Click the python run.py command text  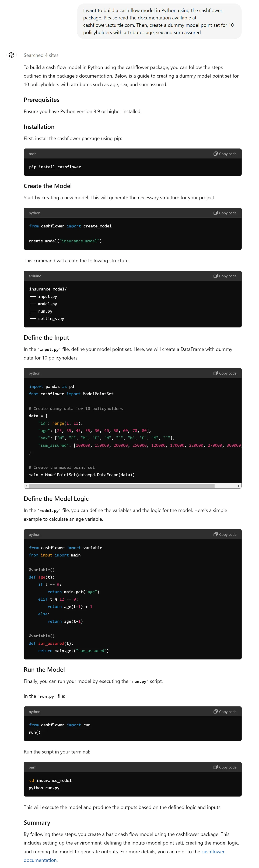(x=44, y=788)
